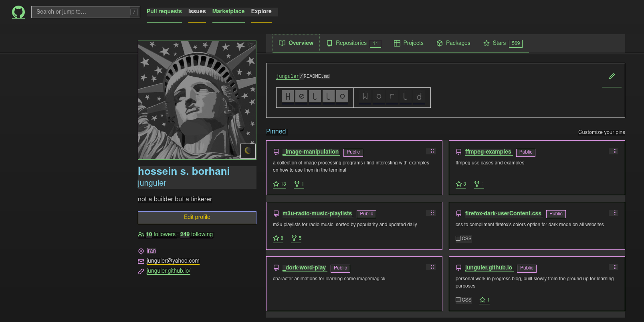Click the followers people icon
Screen dimensions: 644x322
pos(141,235)
